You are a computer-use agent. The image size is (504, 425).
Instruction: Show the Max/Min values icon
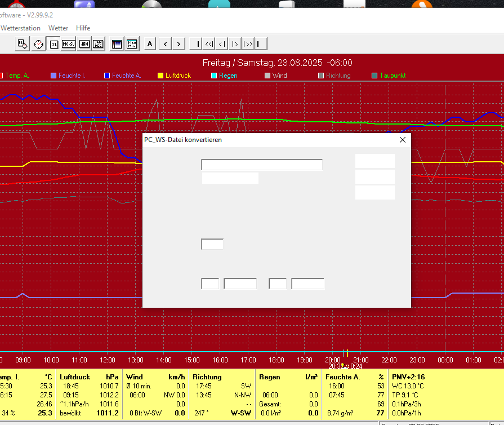(132, 44)
